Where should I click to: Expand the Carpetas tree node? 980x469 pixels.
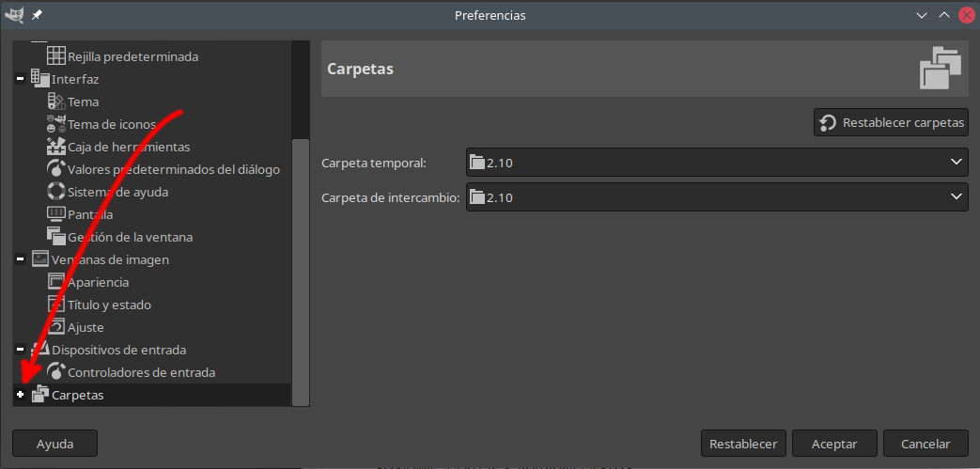tap(21, 395)
